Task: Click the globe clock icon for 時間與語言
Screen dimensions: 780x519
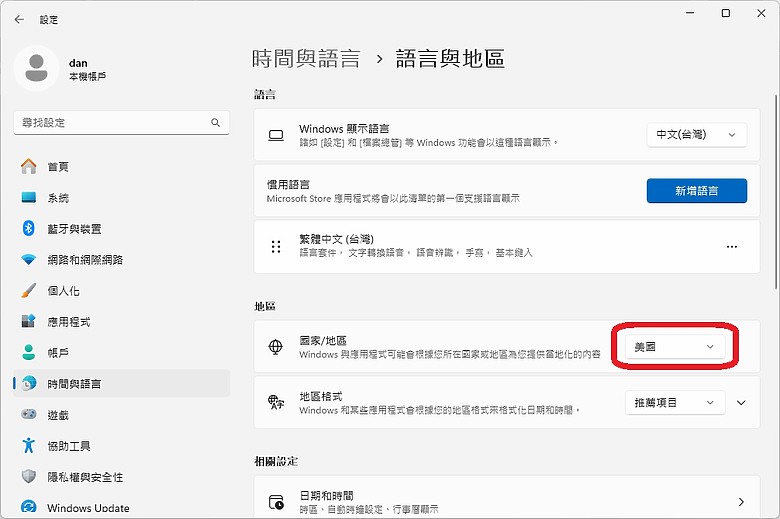Action: (x=29, y=383)
